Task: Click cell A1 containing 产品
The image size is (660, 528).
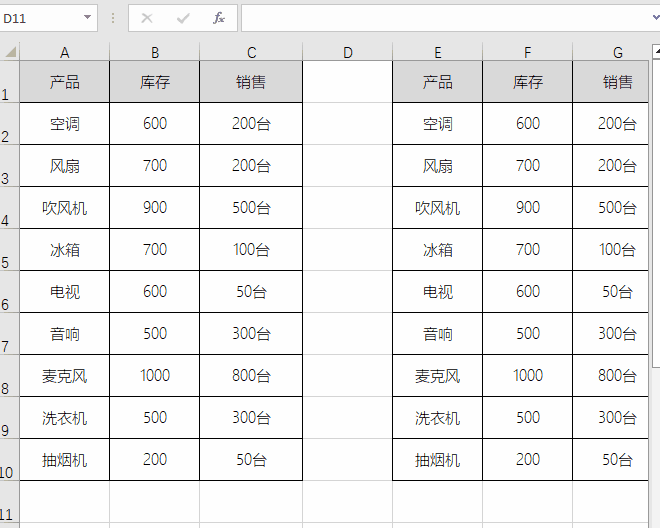Action: [64, 82]
